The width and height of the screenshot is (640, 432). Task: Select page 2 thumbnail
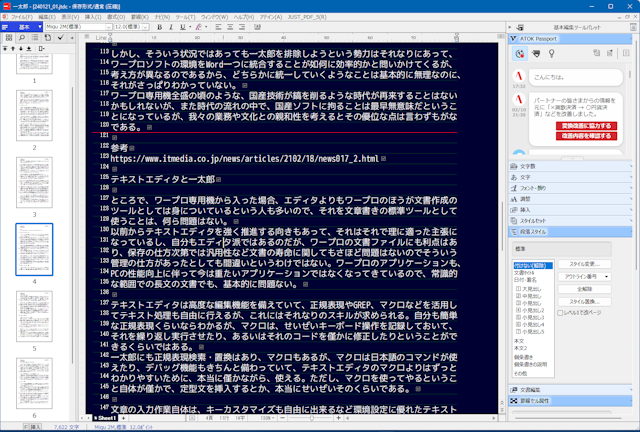34,116
